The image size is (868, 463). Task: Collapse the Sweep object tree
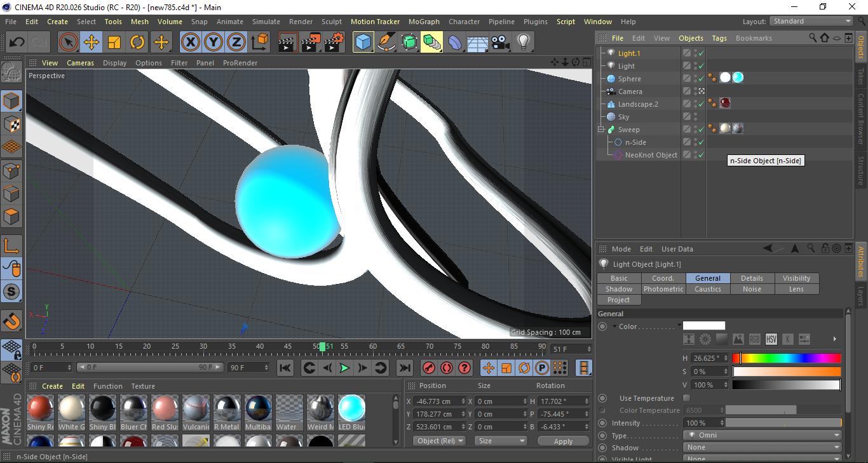point(601,130)
